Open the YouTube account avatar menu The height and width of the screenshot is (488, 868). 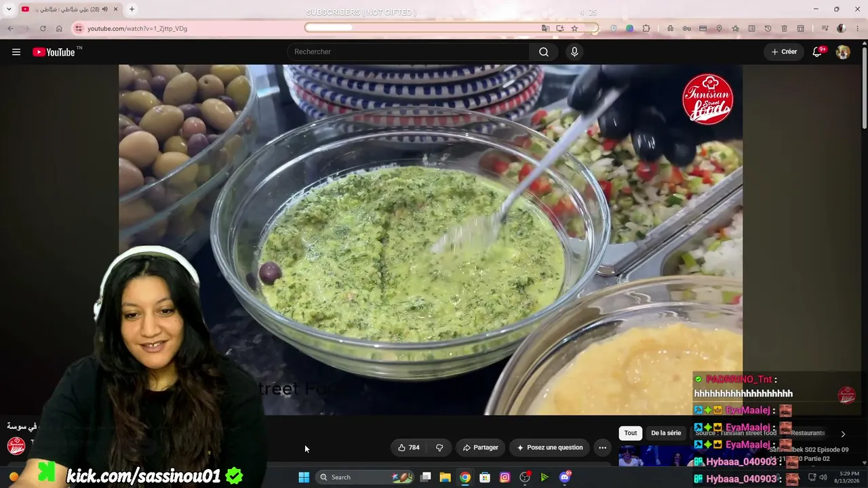[x=843, y=52]
